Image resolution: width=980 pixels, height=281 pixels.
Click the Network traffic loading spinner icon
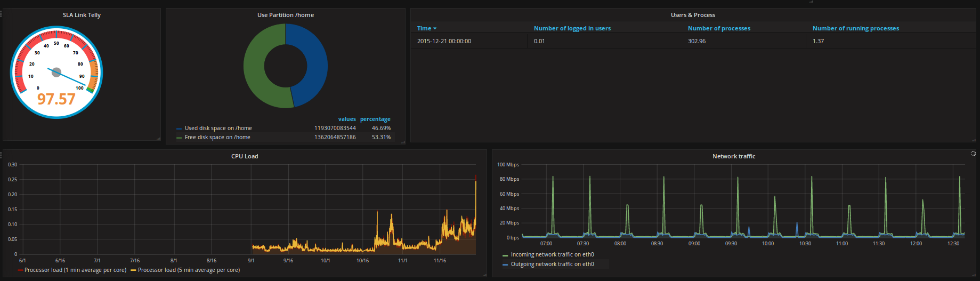(x=973, y=154)
